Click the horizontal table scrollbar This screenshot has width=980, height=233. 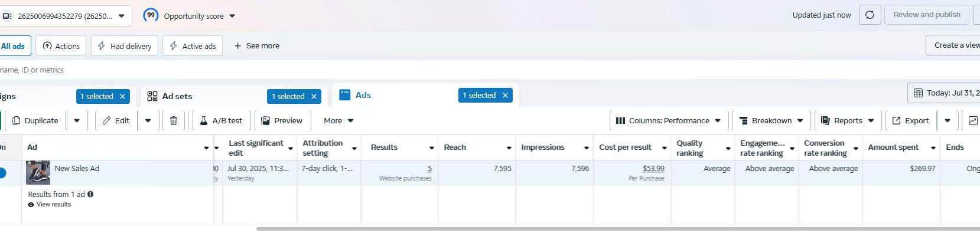[617, 229]
